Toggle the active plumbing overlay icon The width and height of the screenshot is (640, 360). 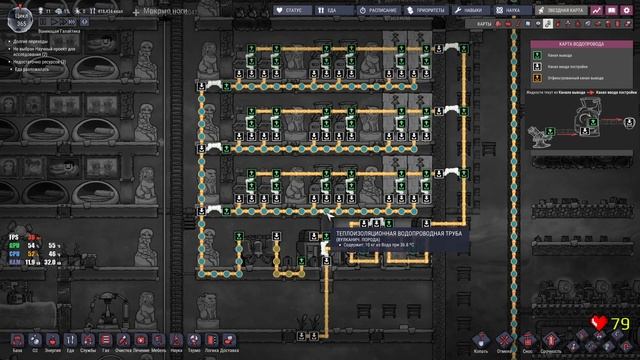coord(548,24)
